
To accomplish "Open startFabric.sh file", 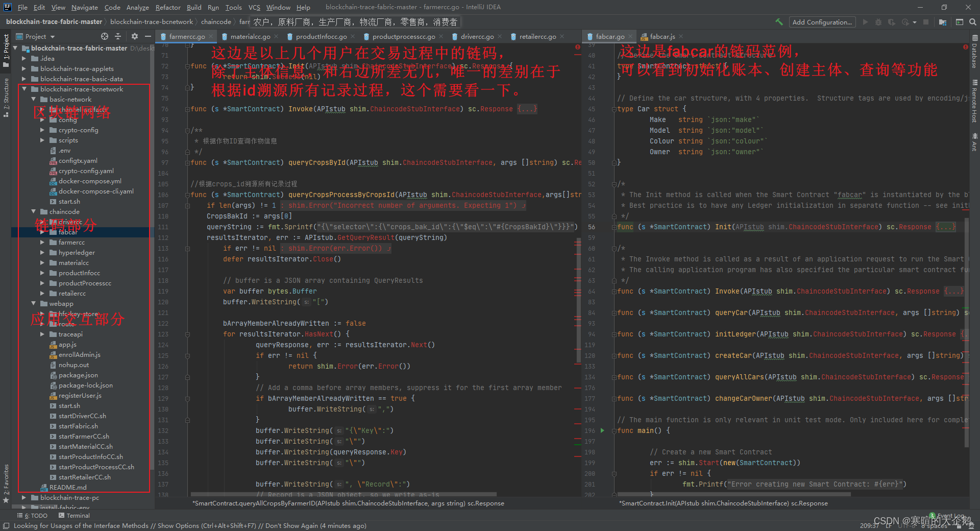I will 78,426.
